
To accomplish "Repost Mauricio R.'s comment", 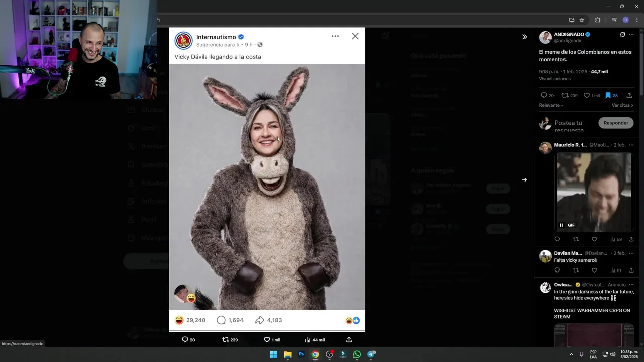I will tap(576, 239).
